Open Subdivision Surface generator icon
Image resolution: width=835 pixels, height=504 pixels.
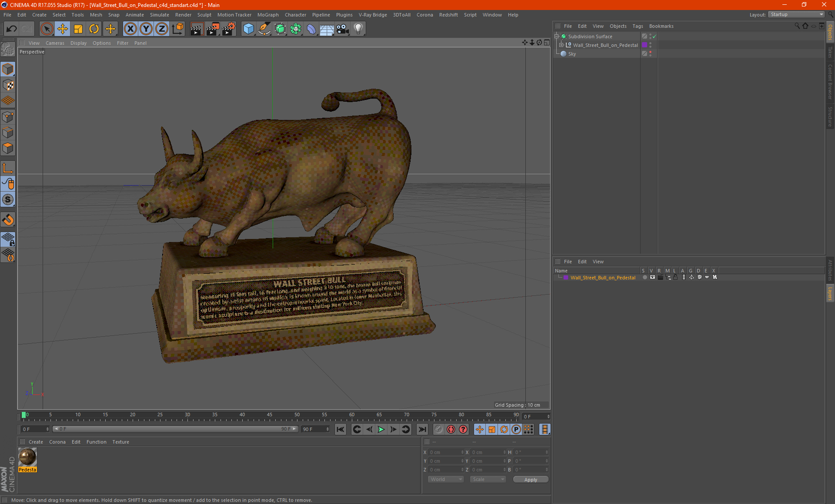(280, 29)
